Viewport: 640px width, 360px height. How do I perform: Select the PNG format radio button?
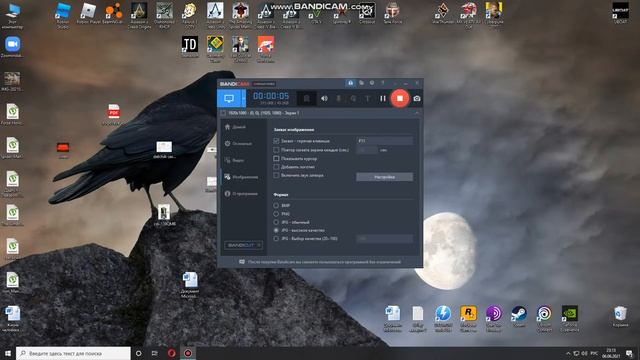pyautogui.click(x=276, y=214)
